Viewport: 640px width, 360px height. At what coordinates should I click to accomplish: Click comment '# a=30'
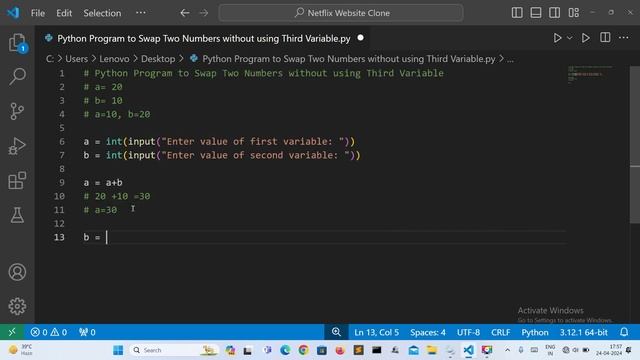pos(100,210)
